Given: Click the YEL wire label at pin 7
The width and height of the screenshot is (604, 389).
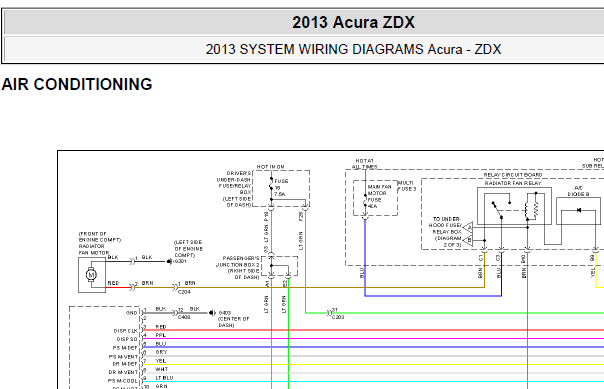Looking at the screenshot, I should point(161,361).
